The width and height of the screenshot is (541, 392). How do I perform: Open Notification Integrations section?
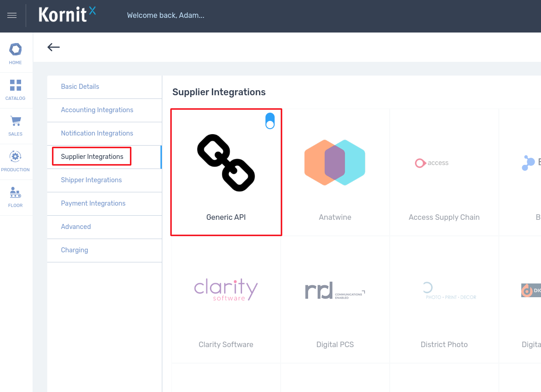coord(97,133)
